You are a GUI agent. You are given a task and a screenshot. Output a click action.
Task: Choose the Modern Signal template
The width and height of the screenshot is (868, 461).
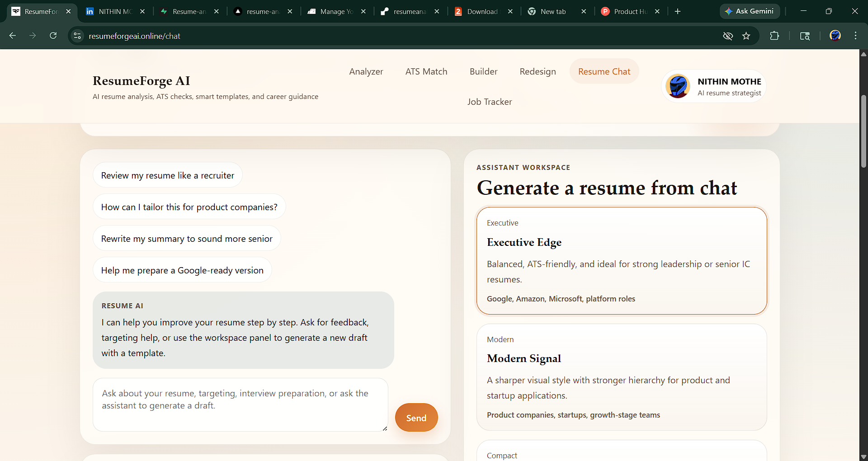(x=622, y=377)
